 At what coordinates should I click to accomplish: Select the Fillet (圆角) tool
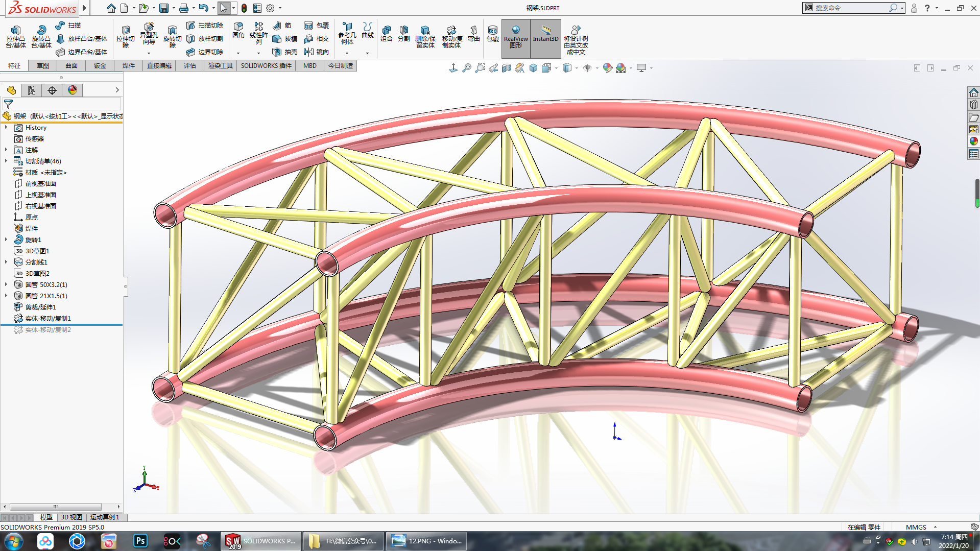(238, 31)
